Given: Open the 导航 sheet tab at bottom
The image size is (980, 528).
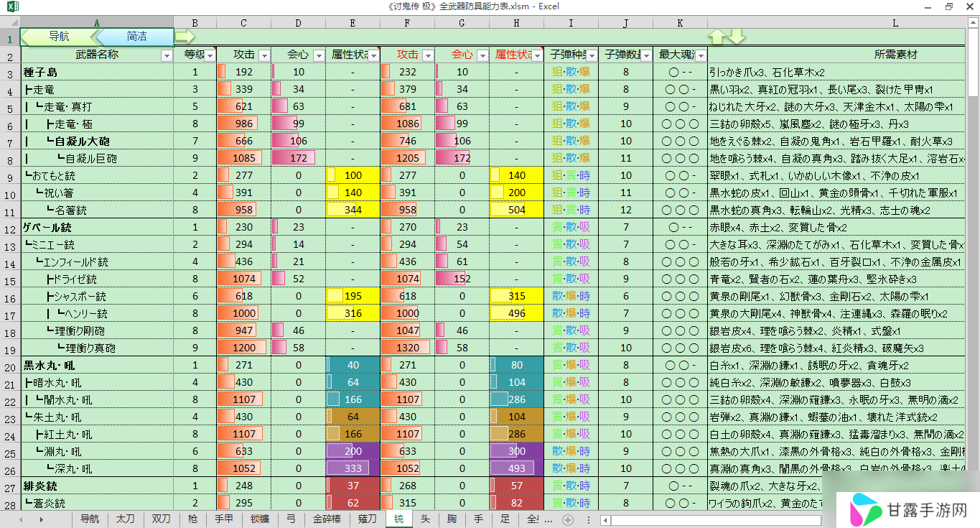Looking at the screenshot, I should (90, 519).
